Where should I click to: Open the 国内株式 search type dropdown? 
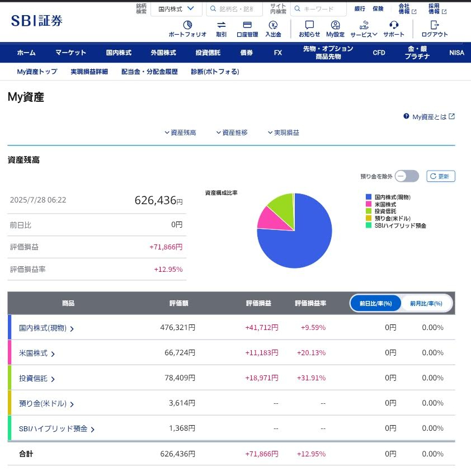click(176, 9)
